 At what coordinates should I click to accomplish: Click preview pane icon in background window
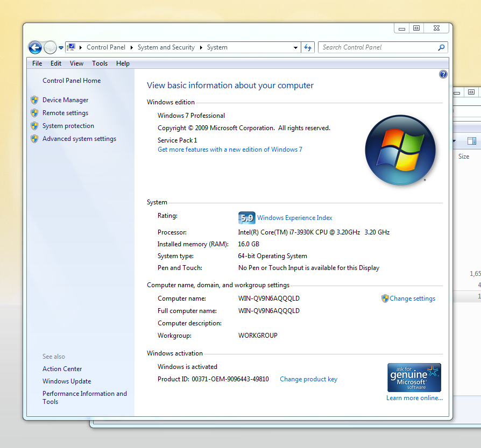471,141
